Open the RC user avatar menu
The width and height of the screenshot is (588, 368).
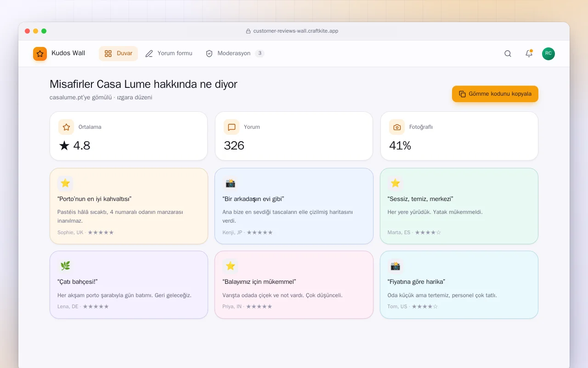(x=548, y=54)
